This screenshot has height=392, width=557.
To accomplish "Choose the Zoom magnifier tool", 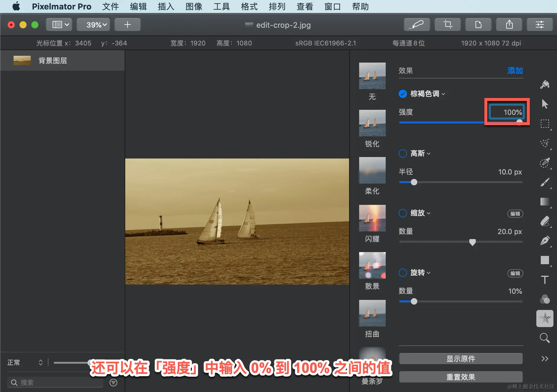I will pyautogui.click(x=545, y=338).
